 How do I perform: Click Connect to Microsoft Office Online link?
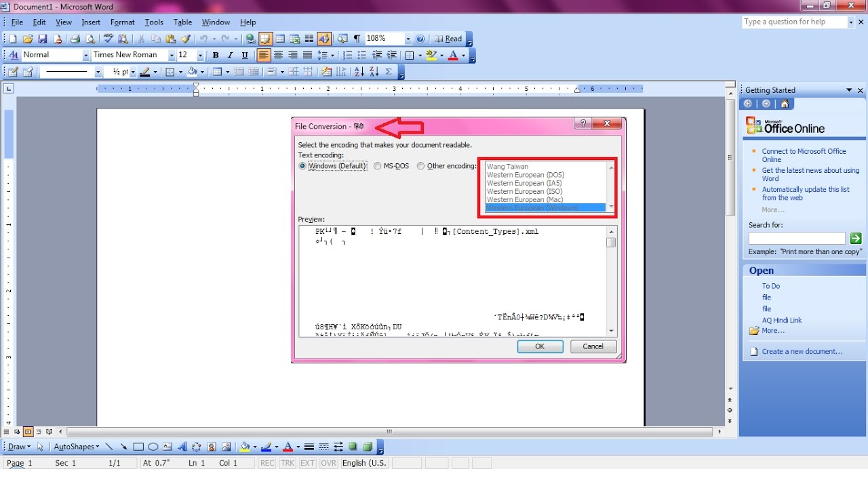[804, 155]
